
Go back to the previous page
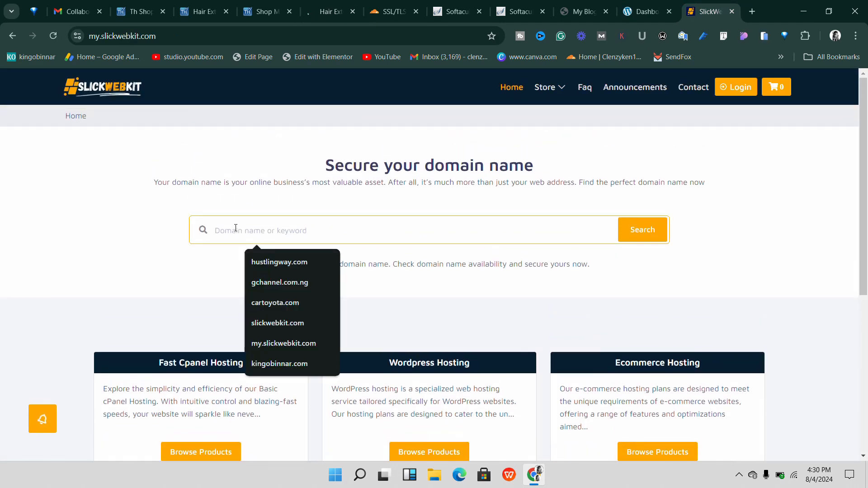12,36
